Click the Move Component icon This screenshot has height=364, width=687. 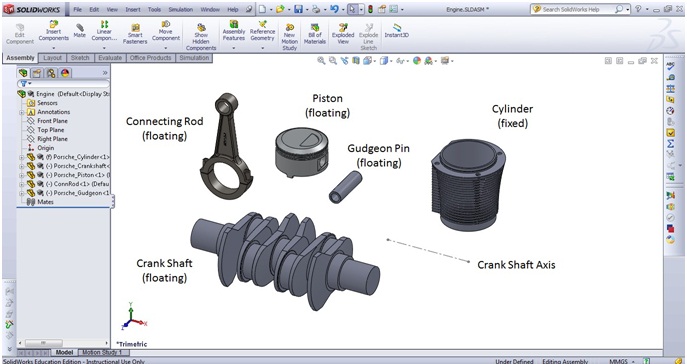(166, 31)
